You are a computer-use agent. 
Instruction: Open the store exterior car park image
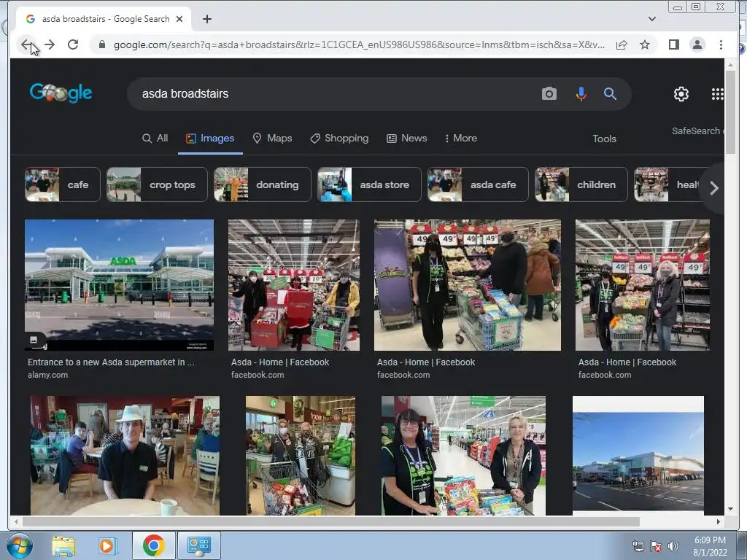638,454
